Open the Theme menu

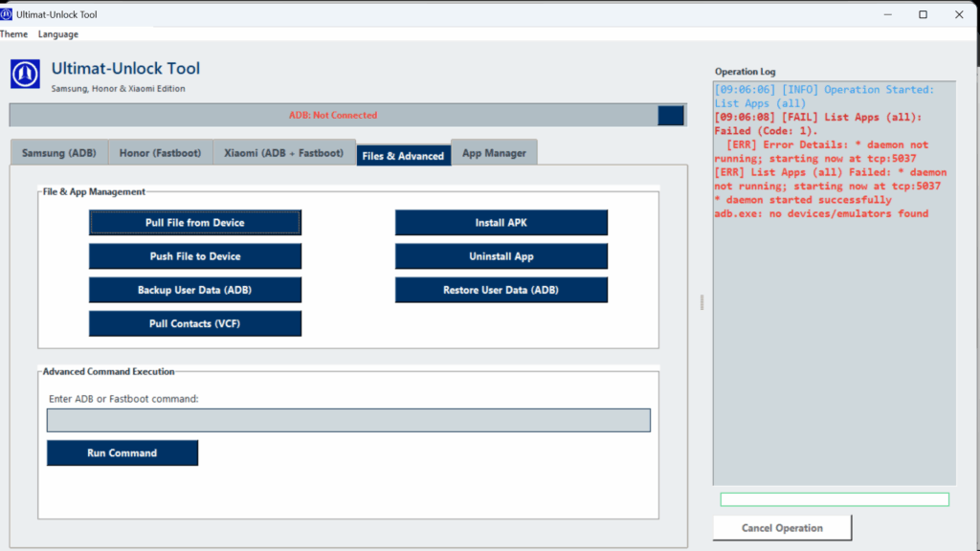[13, 34]
